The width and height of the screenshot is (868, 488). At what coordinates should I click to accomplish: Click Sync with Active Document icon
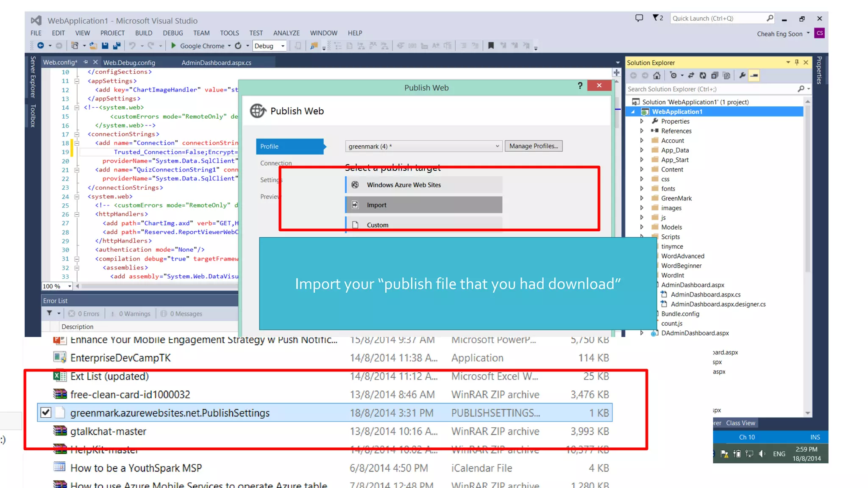tap(691, 75)
